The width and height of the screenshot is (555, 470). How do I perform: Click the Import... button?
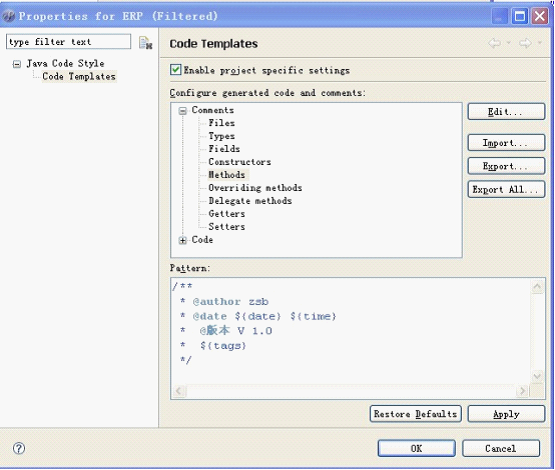coord(506,143)
